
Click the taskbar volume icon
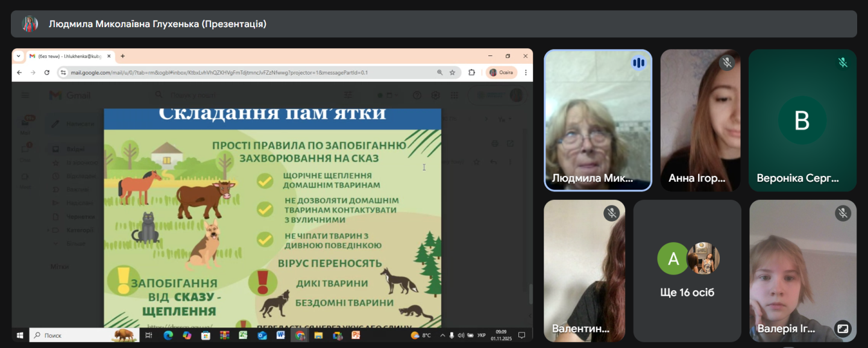click(x=461, y=335)
